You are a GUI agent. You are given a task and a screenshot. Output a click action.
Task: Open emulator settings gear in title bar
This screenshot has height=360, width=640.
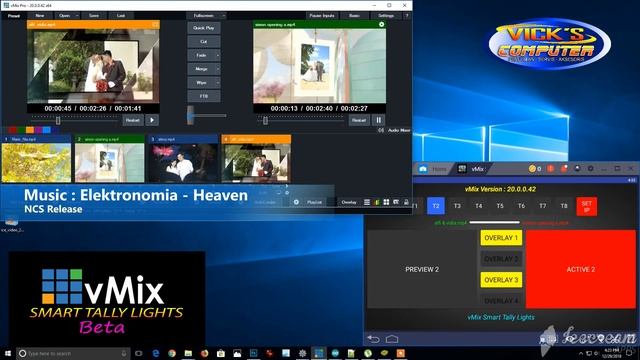[x=590, y=168]
